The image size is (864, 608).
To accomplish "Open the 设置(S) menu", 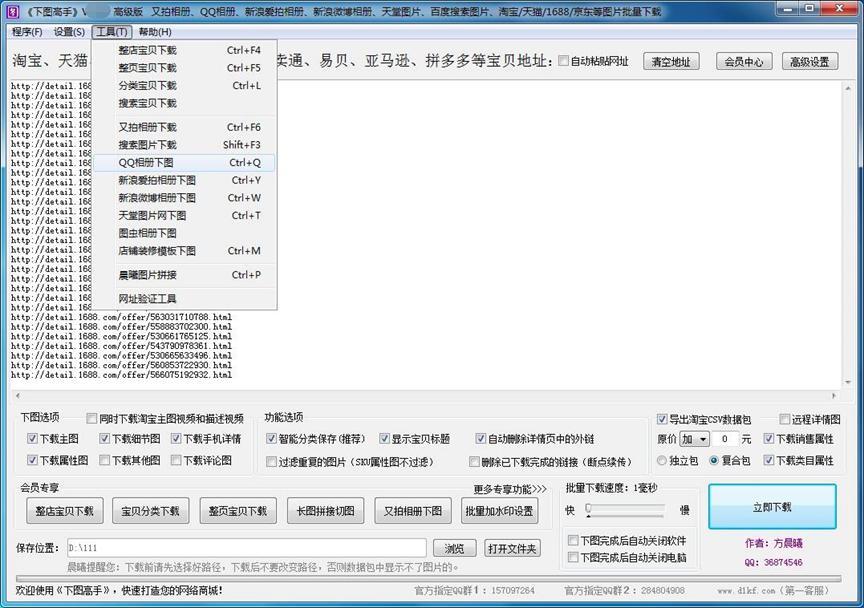I will (x=69, y=32).
